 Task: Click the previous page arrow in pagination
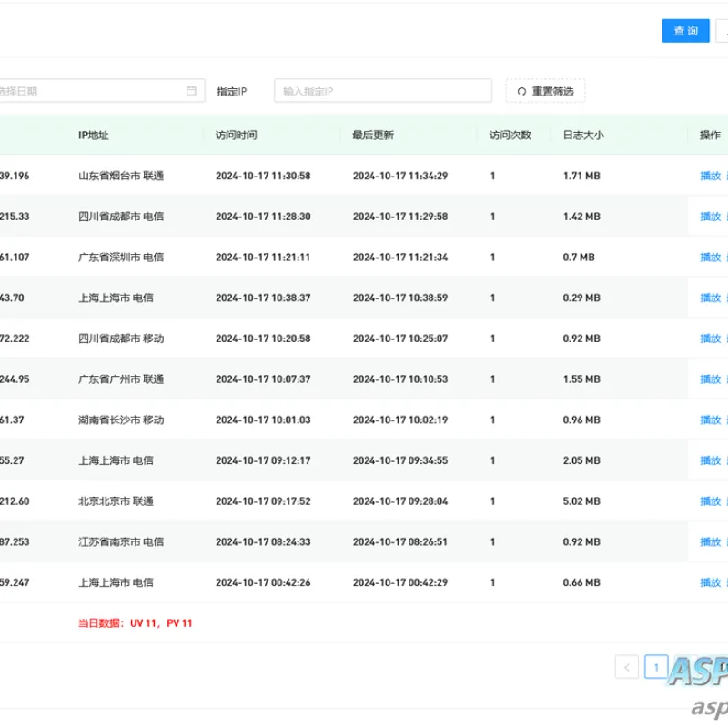(x=627, y=667)
